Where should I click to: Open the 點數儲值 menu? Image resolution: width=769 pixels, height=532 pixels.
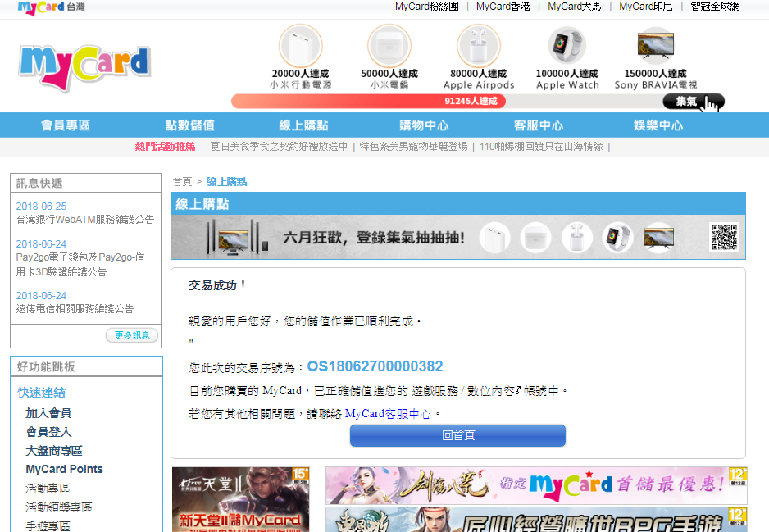190,125
